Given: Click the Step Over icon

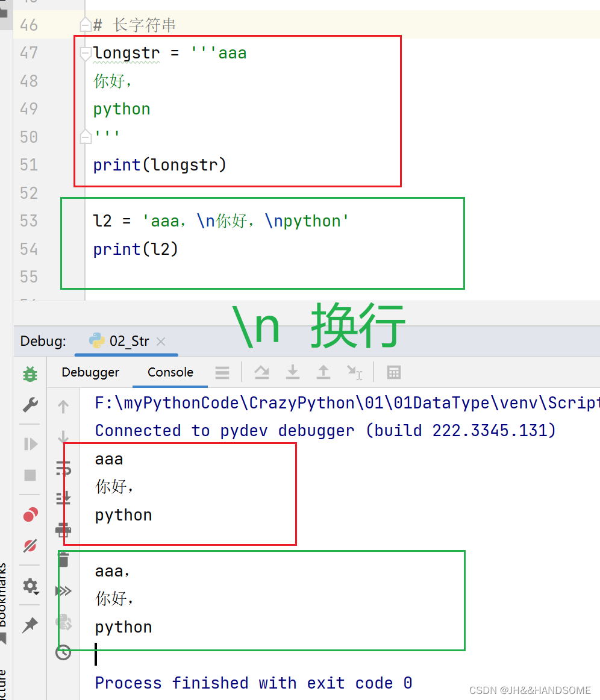Looking at the screenshot, I should pos(262,372).
